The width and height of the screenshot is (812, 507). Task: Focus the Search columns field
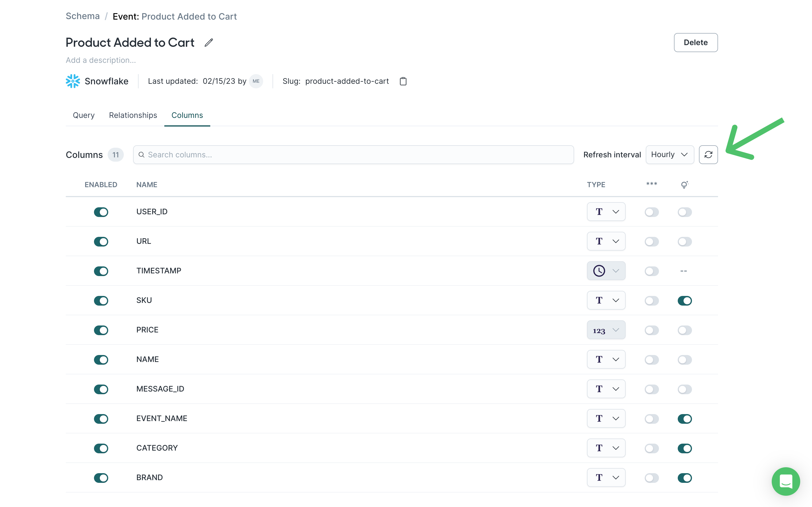pyautogui.click(x=353, y=155)
